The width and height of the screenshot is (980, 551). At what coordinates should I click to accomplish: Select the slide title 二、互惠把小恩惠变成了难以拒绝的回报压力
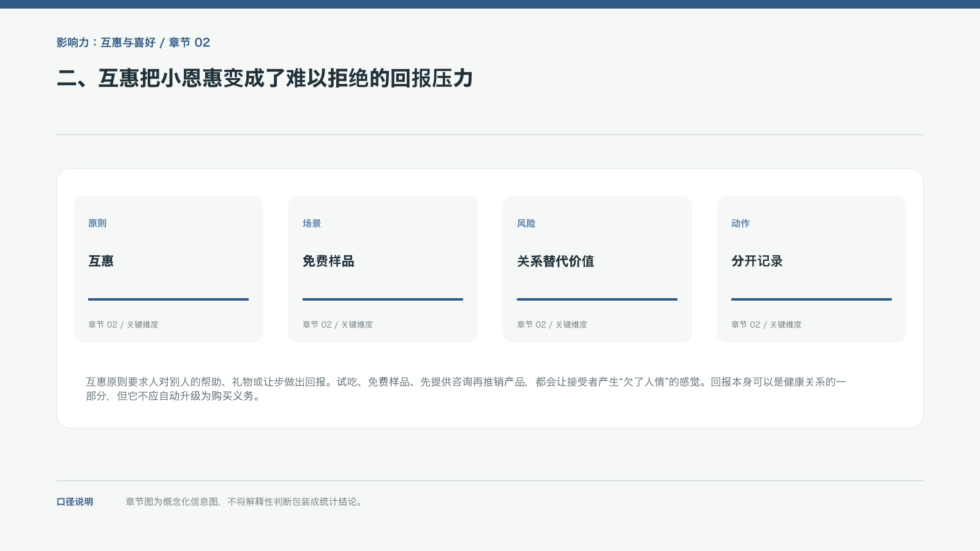(265, 78)
